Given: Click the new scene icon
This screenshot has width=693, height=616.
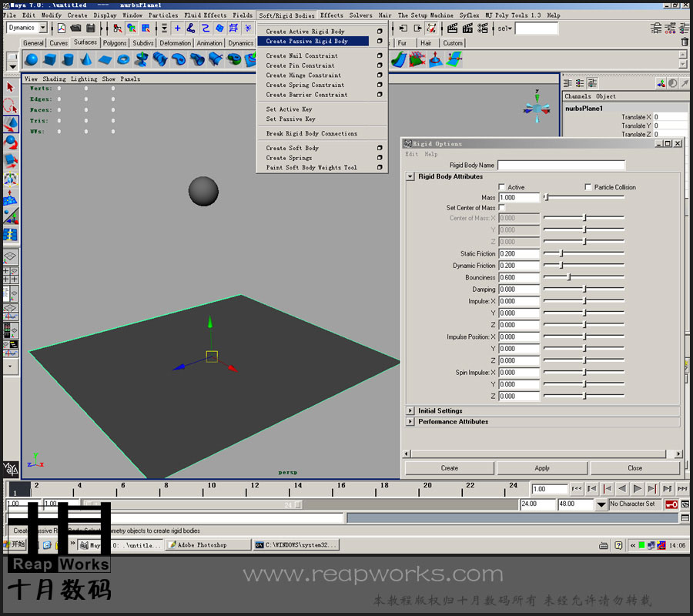Looking at the screenshot, I should coord(62,28).
